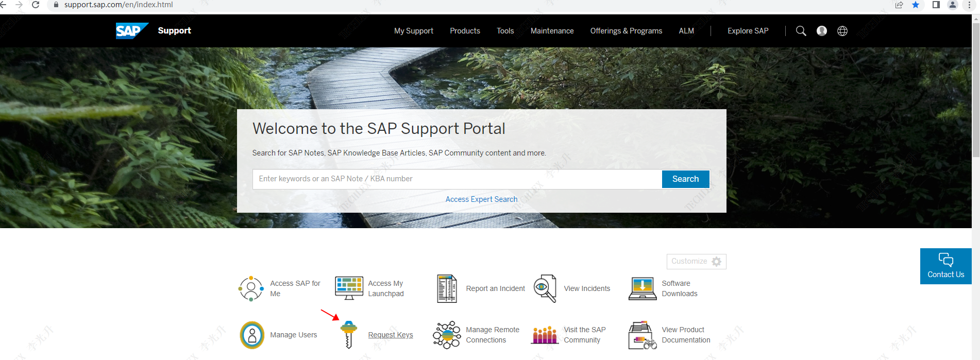Open the Products menu
Image resolution: width=980 pixels, height=360 pixels.
[x=465, y=31]
